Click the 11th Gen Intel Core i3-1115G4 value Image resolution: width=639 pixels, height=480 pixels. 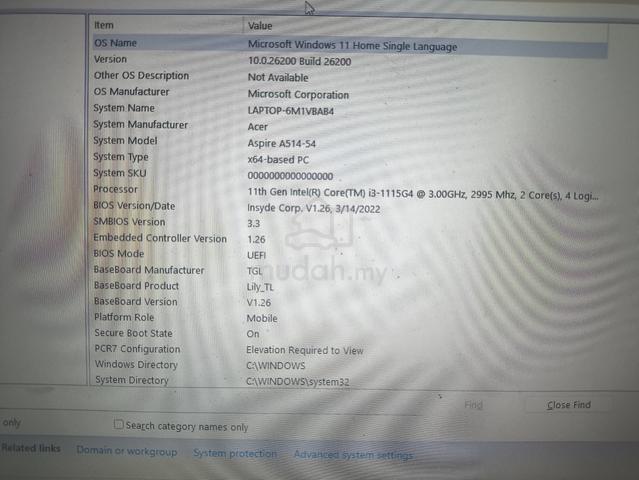pyautogui.click(x=423, y=194)
